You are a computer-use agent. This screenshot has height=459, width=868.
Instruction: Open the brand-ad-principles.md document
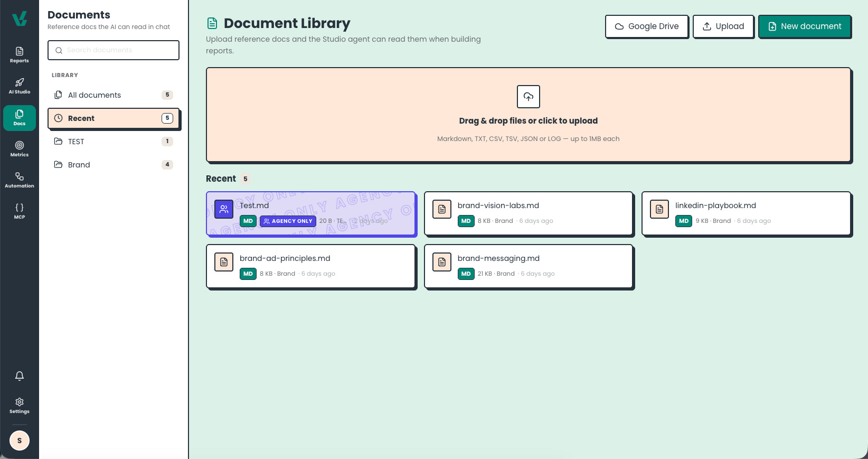pyautogui.click(x=311, y=266)
